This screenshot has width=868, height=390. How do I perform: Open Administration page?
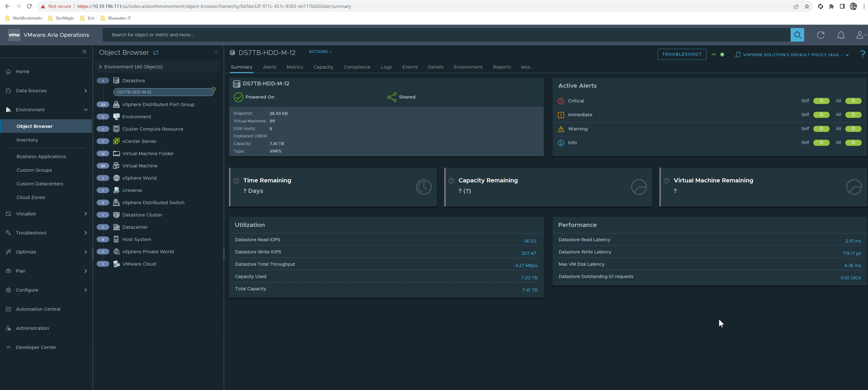[x=32, y=328]
